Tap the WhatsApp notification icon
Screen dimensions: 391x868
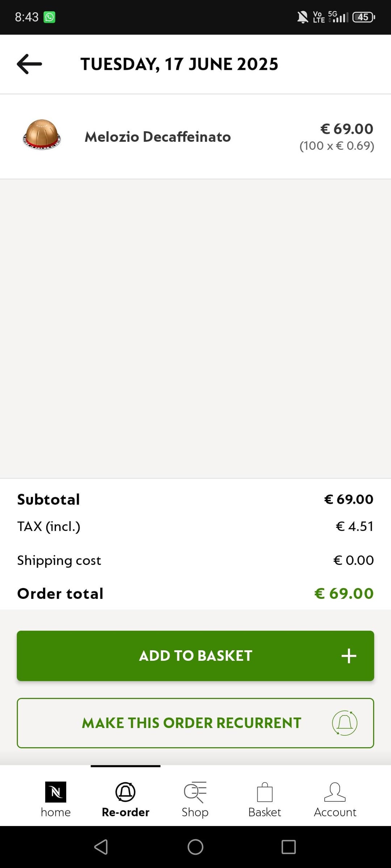pos(50,17)
